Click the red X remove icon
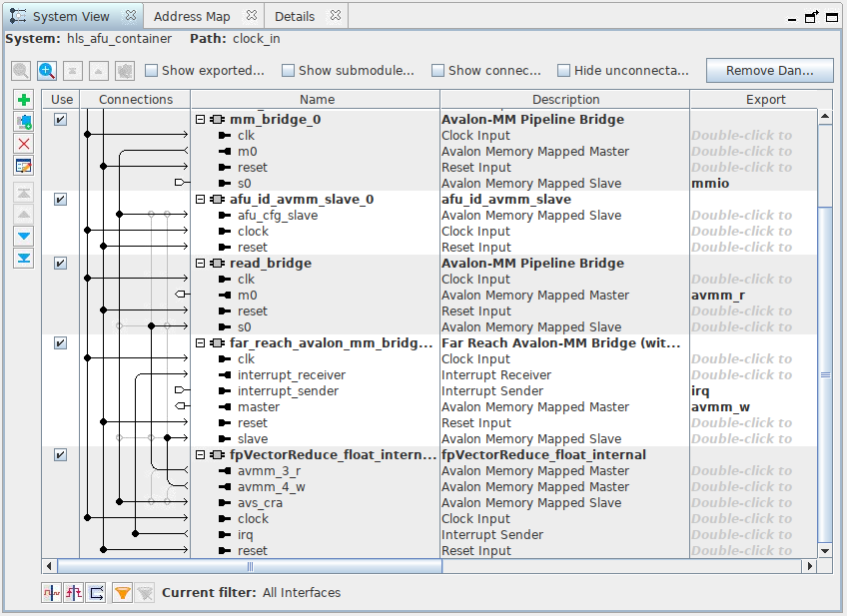Image resolution: width=847 pixels, height=616 pixels. pyautogui.click(x=24, y=144)
